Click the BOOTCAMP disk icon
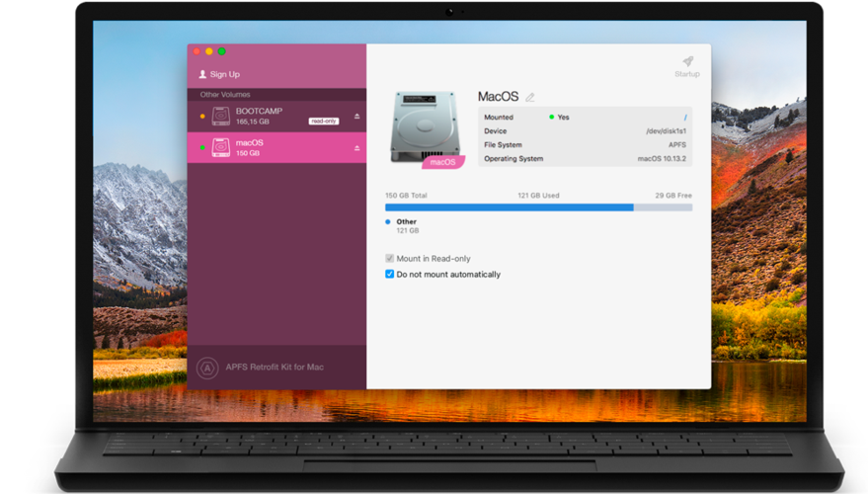 click(221, 117)
